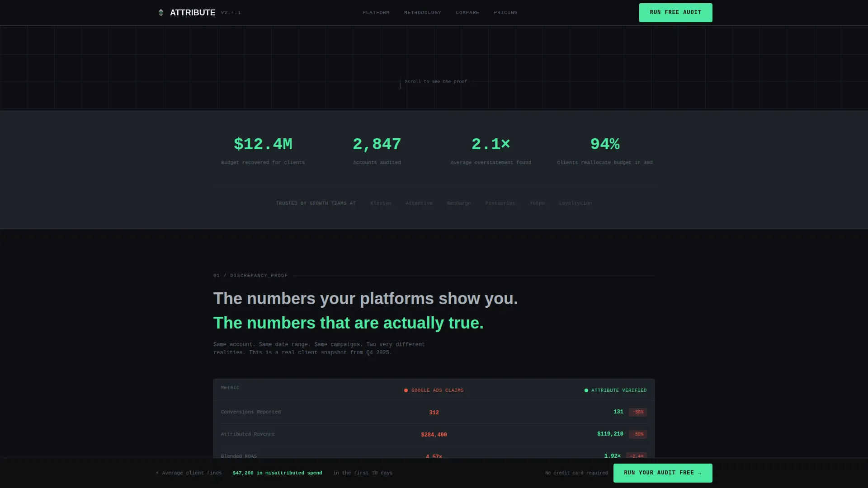
Task: Click the 131 verified conversions value
Action: click(x=618, y=412)
